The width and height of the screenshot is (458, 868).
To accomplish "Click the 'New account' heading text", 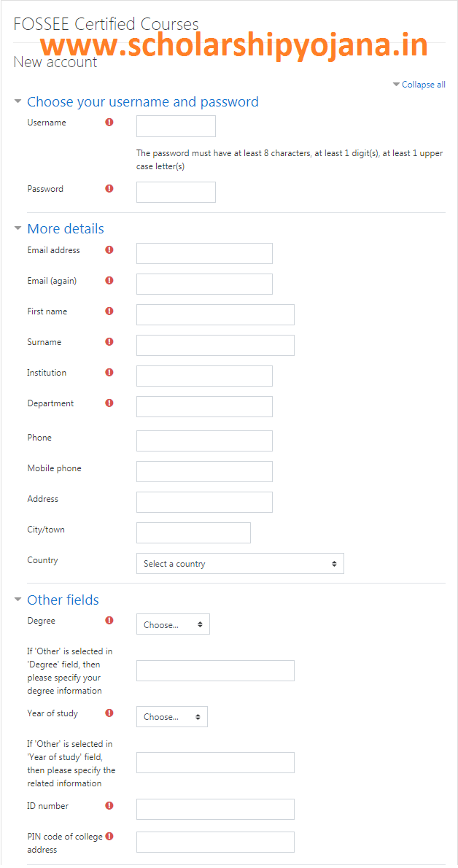I will pyautogui.click(x=55, y=61).
